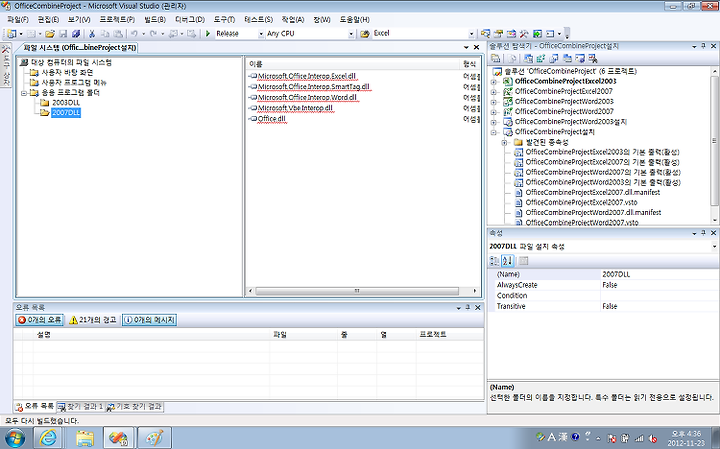Click the Open File folder icon

(x=50, y=34)
